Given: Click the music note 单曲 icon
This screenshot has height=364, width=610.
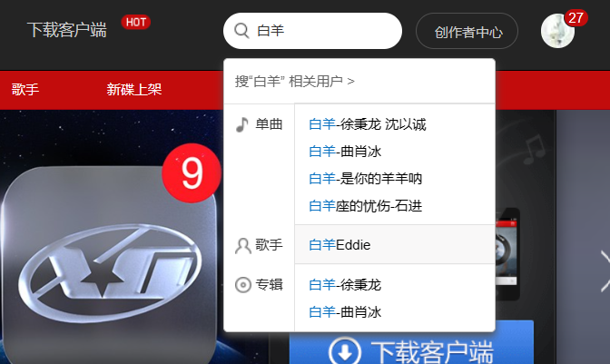Looking at the screenshot, I should pos(242,124).
